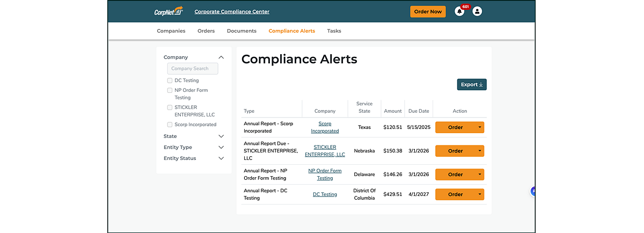Enable the NP Order Form Testing filter
This screenshot has width=644, height=233.
[x=170, y=90]
